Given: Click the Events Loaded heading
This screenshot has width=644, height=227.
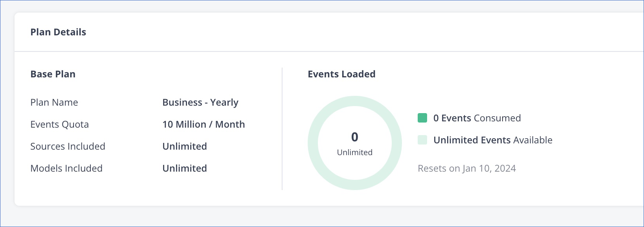Looking at the screenshot, I should point(341,74).
